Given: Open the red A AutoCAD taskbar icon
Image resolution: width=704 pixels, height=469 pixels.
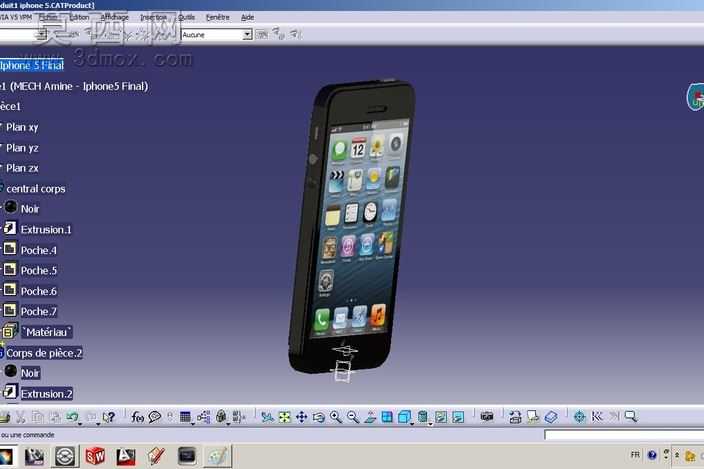Looking at the screenshot, I should (x=125, y=456).
